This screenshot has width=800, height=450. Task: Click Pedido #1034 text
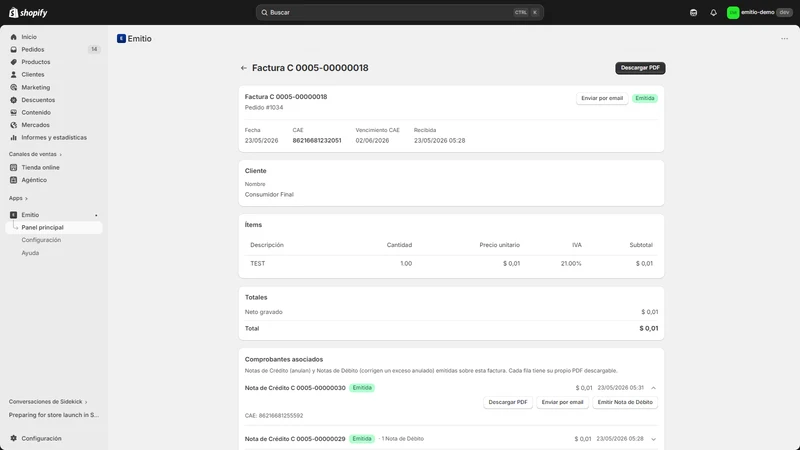(x=264, y=108)
